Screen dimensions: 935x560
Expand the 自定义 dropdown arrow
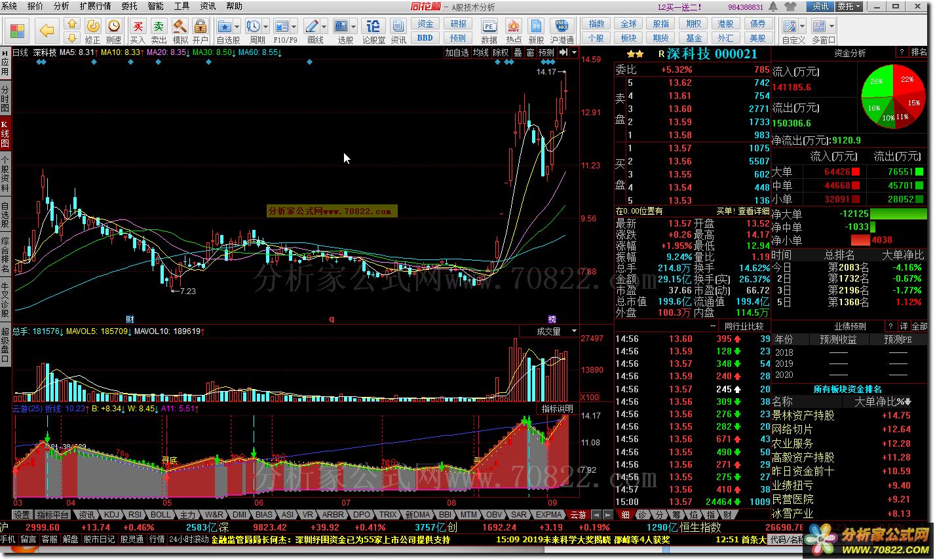point(803,27)
